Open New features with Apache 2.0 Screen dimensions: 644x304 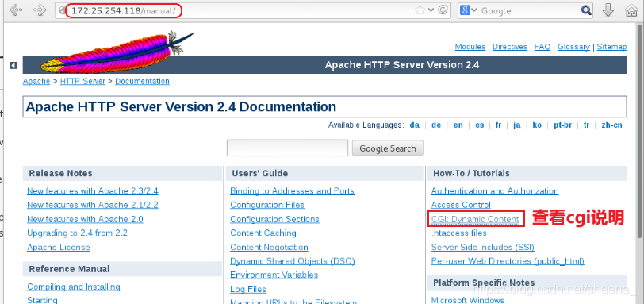pos(85,219)
